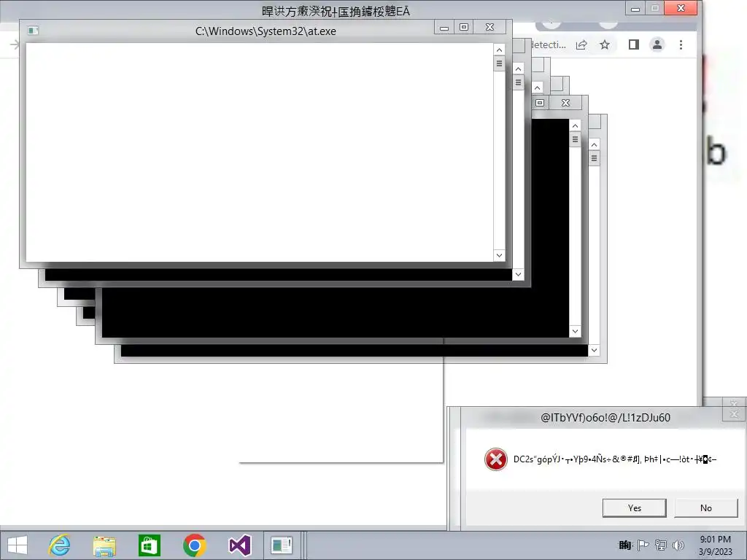Screen dimensions: 747x560
Task: Open the Windows Store taskbar icon
Action: pos(149,545)
